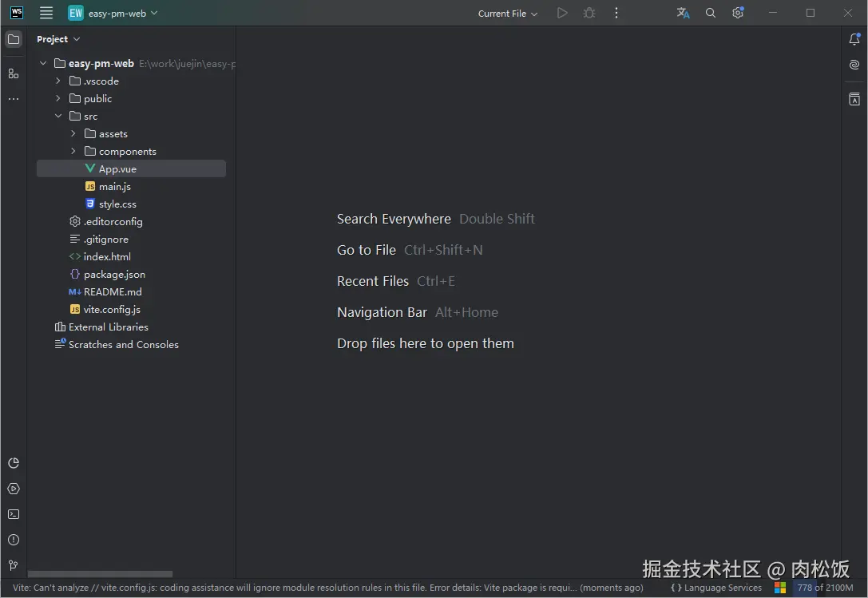Start debugging with the bug icon
Viewport: 868px width, 598px height.
[589, 13]
